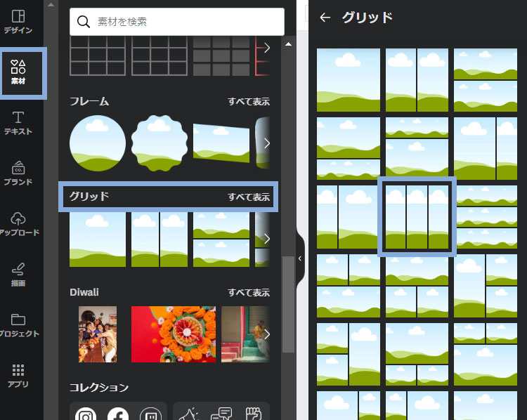Add the single-cell grid in the left panel
The image size is (527, 420).
click(98, 239)
